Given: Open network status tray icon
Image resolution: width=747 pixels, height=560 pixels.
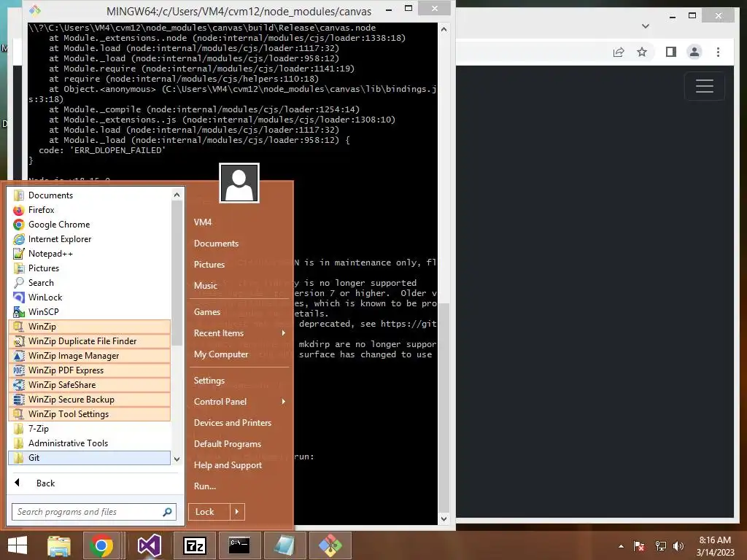Looking at the screenshot, I should (661, 546).
